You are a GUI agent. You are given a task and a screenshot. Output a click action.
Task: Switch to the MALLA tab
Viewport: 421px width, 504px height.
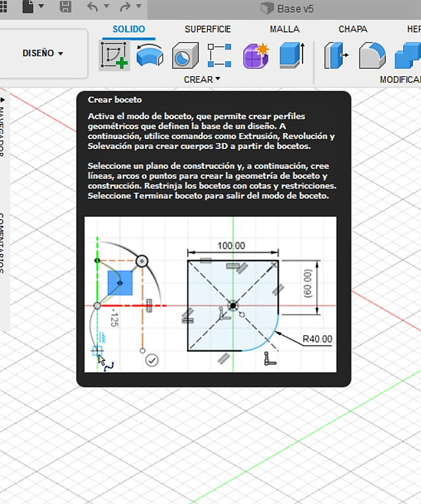285,29
